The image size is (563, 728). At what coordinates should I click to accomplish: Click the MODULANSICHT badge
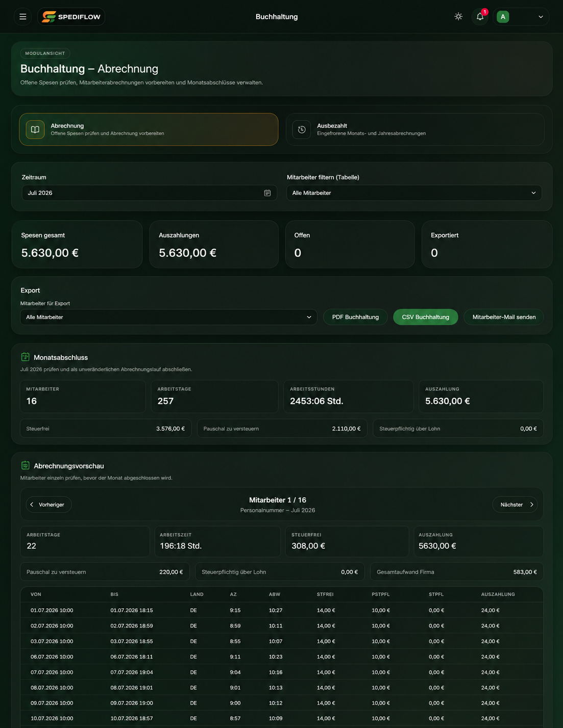point(45,53)
